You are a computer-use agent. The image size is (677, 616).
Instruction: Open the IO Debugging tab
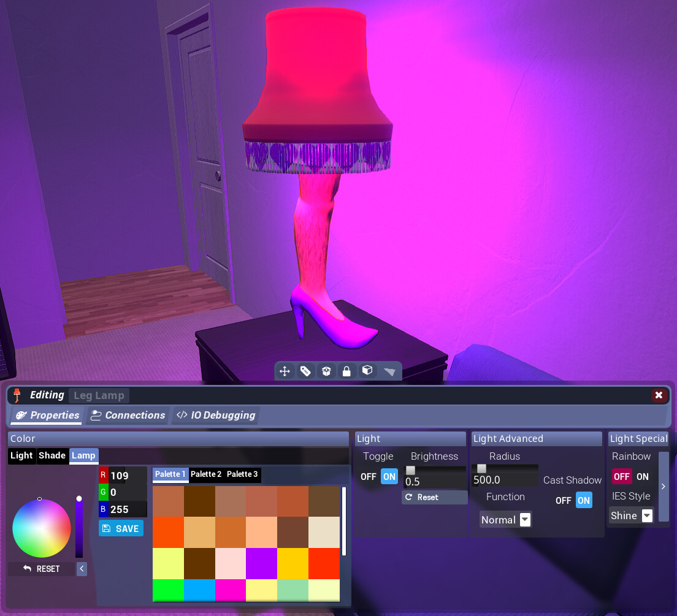(x=215, y=415)
